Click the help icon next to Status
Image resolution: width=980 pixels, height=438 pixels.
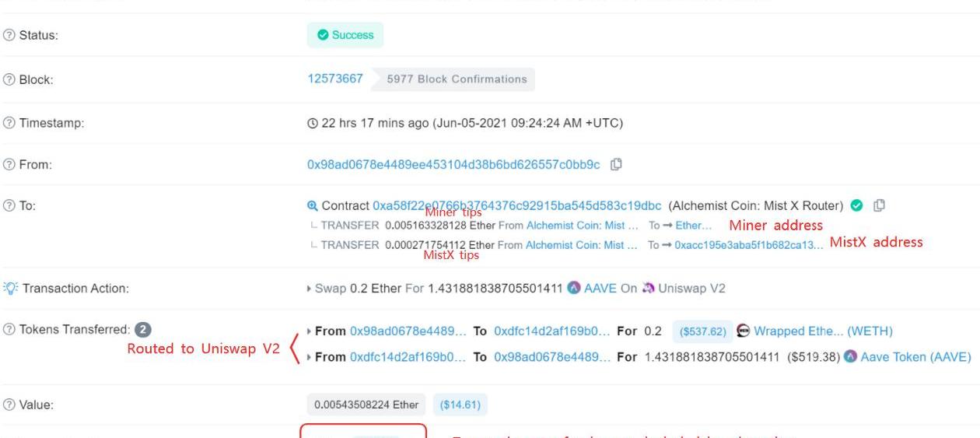[9, 35]
